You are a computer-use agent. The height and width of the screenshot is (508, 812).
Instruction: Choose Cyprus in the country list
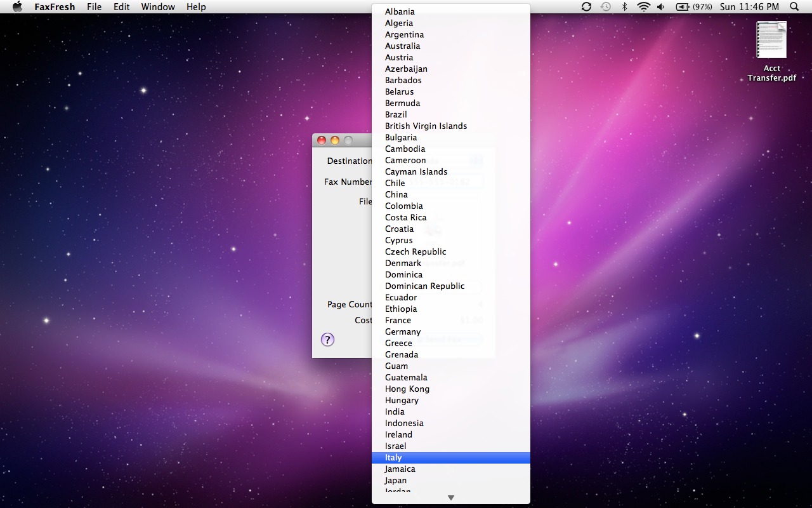(x=451, y=240)
